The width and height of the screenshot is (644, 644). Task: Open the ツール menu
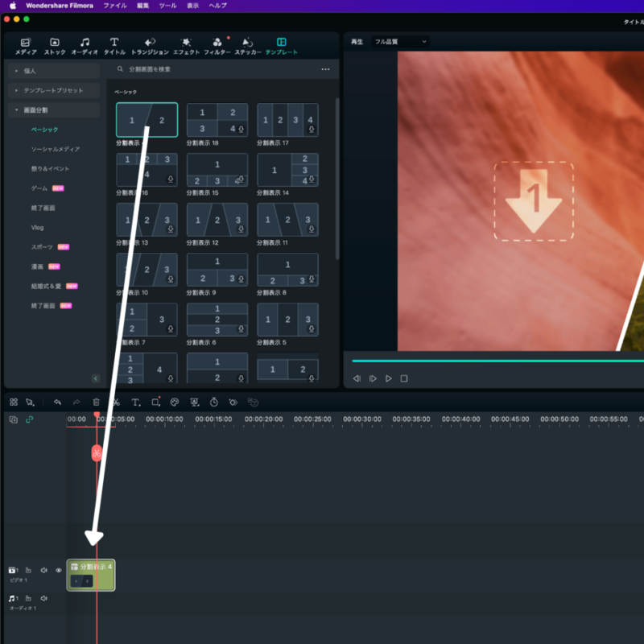[x=167, y=6]
